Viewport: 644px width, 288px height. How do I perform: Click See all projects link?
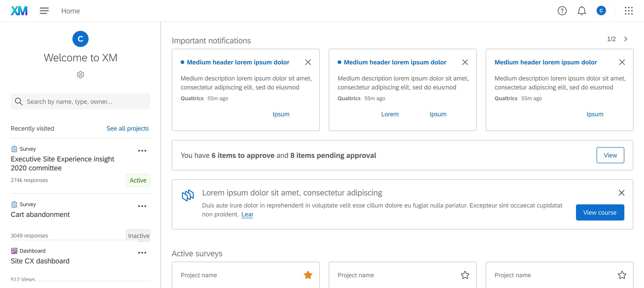(128, 128)
